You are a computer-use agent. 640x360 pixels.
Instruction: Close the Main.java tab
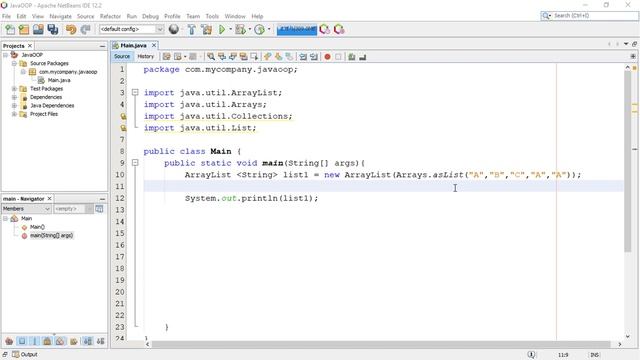pos(154,45)
